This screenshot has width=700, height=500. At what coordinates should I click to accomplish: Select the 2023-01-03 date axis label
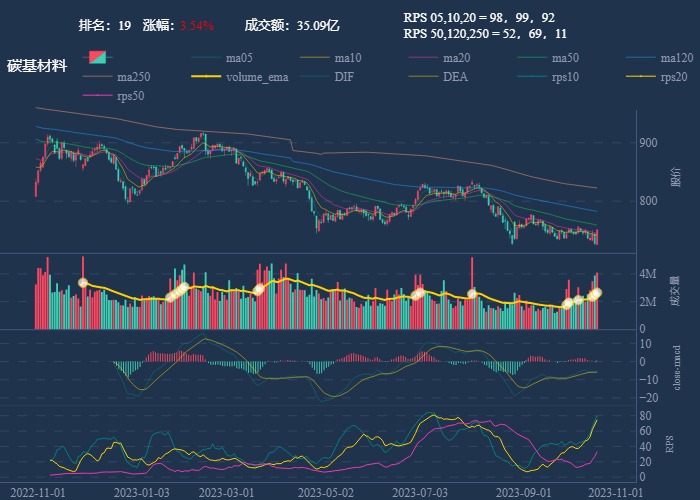[x=141, y=492]
